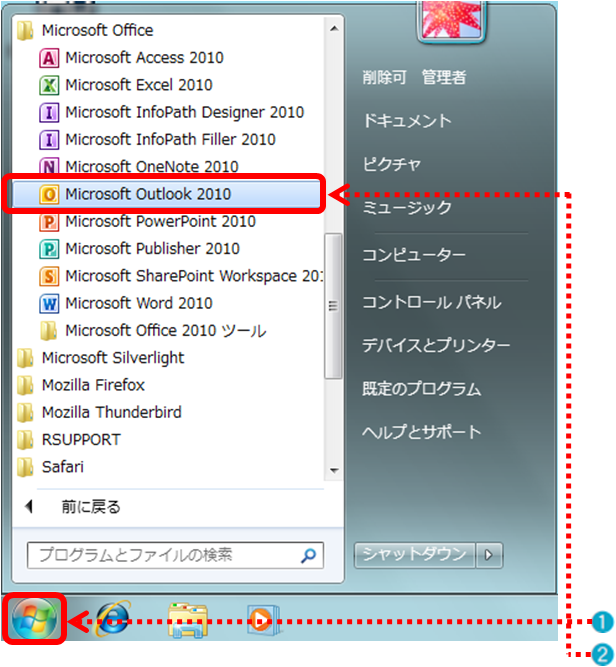Screen dimensions: 616x667
Task: Click the 前に戻る back arrow
Action: pyautogui.click(x=29, y=507)
